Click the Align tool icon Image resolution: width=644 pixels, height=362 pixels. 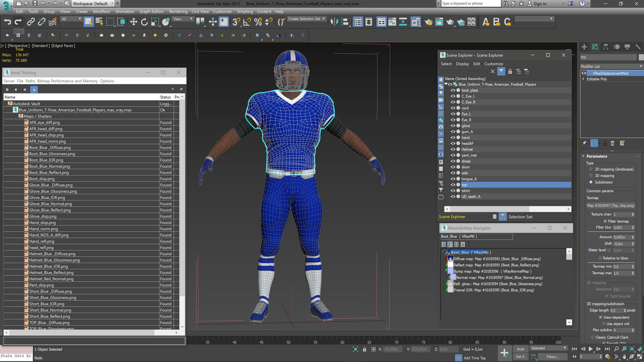(345, 22)
